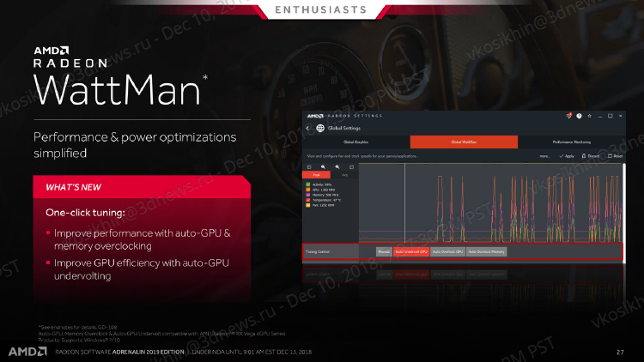Switch to the Global Graphics tab
Image resolution: width=644 pixels, height=362 pixels.
coord(355,142)
